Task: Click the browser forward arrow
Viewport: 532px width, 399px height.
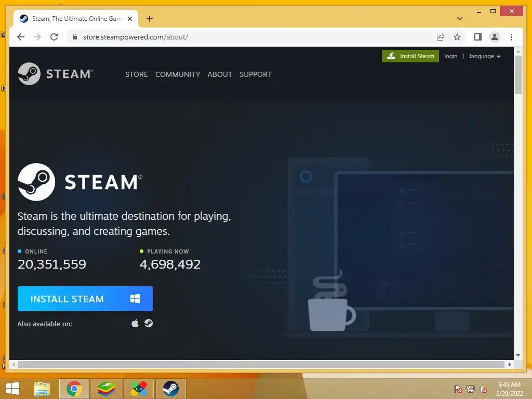Action: point(37,37)
